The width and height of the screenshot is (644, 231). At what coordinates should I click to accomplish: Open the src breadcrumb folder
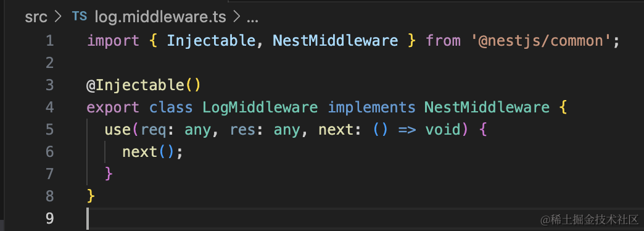[x=36, y=17]
